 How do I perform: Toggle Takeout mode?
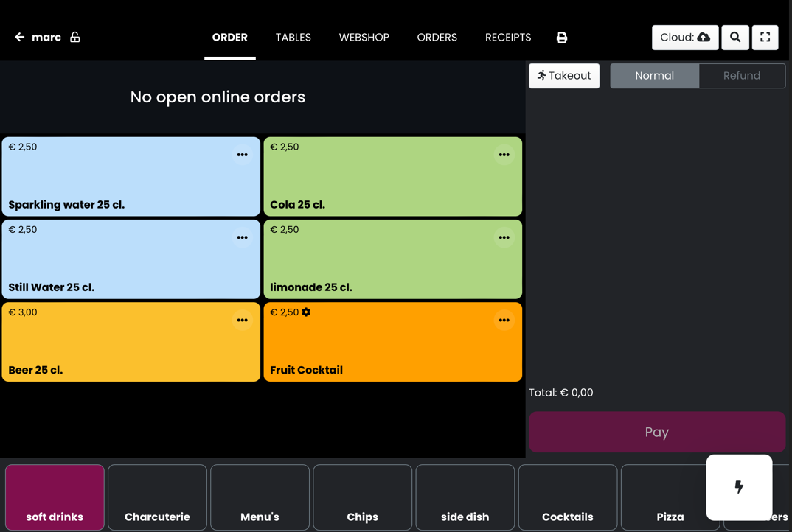pos(564,76)
